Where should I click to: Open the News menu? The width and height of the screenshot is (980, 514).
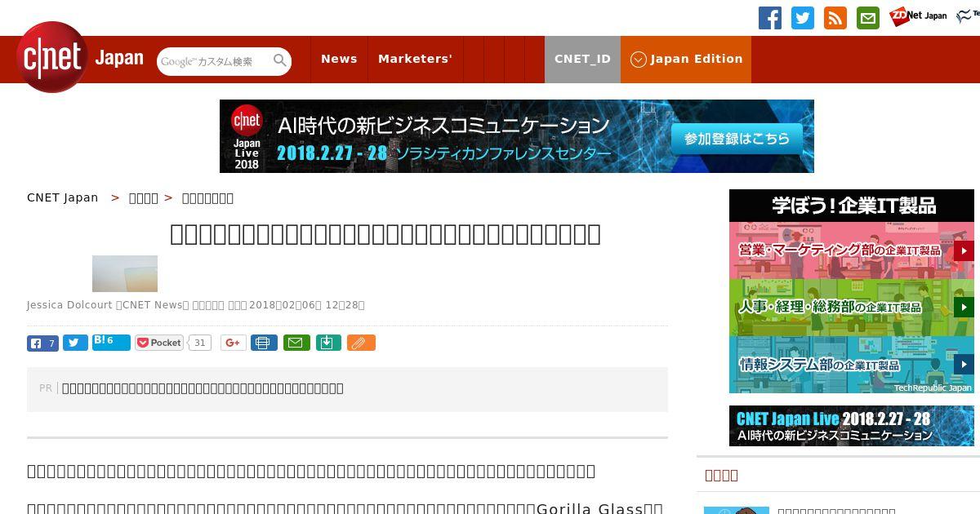tap(339, 59)
